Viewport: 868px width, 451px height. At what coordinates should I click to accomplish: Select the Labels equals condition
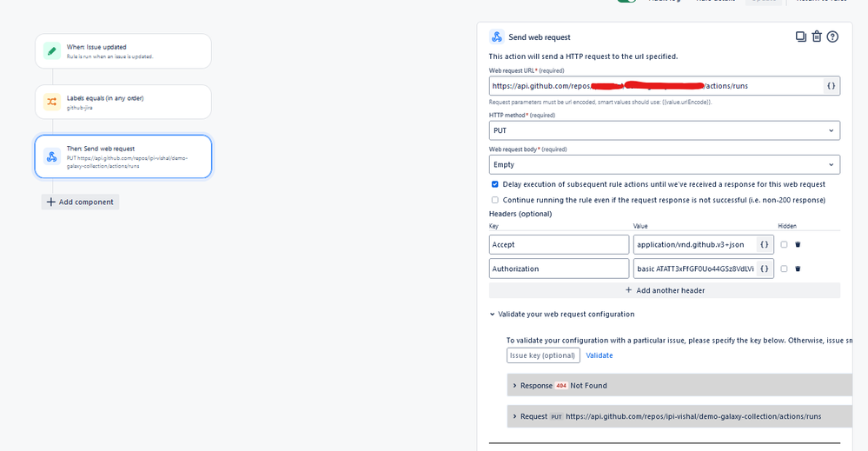coord(123,102)
